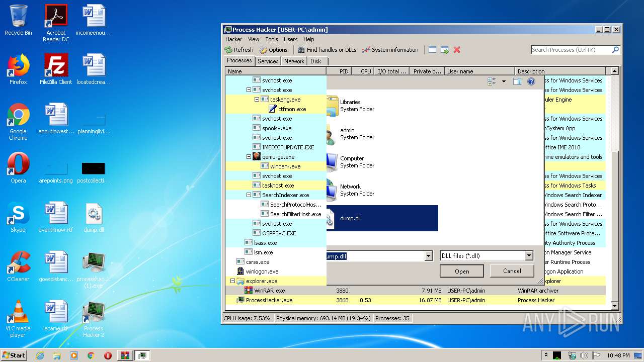This screenshot has height=362, width=644.
Task: Open Options from the toolbar
Action: coord(274,50)
